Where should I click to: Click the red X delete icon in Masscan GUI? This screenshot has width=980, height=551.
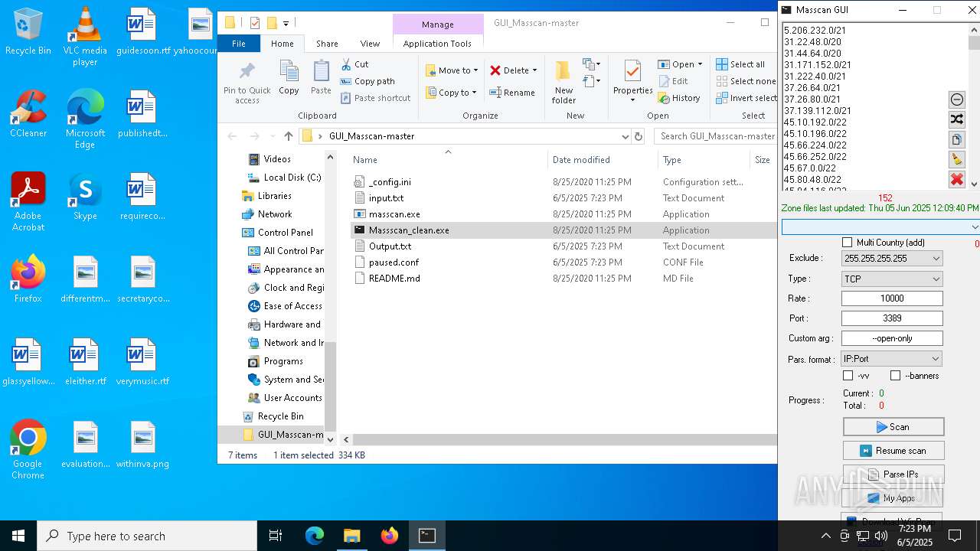pos(956,180)
